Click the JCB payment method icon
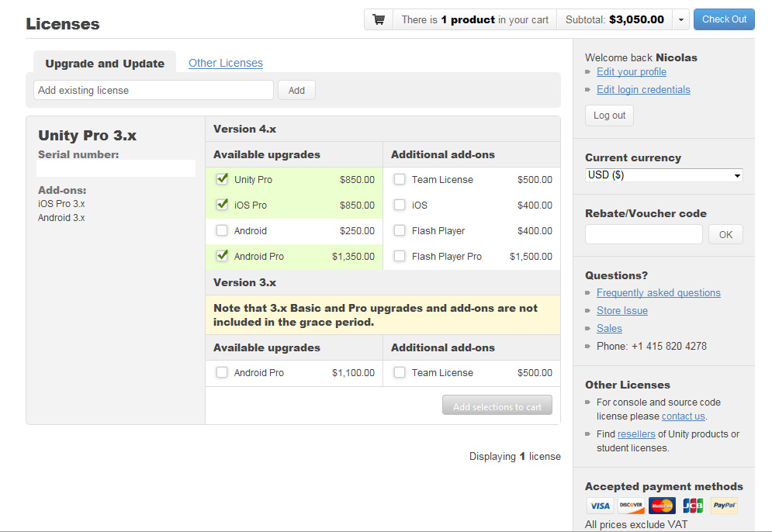The width and height of the screenshot is (772, 532). (x=691, y=505)
